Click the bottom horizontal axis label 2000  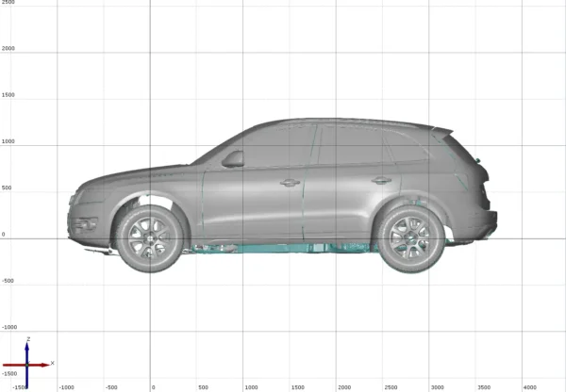344,387
